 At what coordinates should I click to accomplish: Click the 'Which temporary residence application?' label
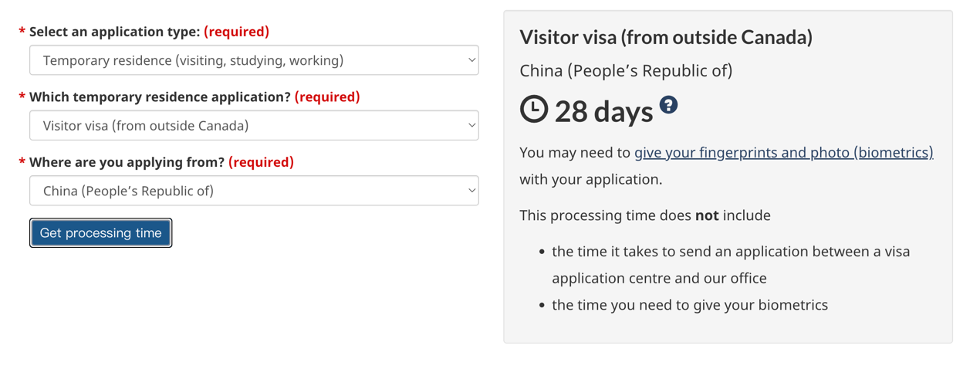(x=160, y=97)
